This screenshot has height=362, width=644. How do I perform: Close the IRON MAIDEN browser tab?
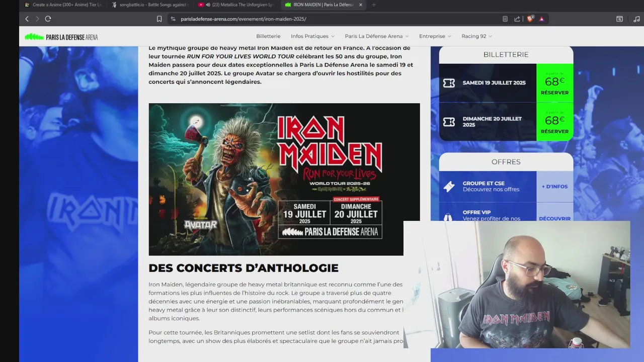(x=360, y=5)
